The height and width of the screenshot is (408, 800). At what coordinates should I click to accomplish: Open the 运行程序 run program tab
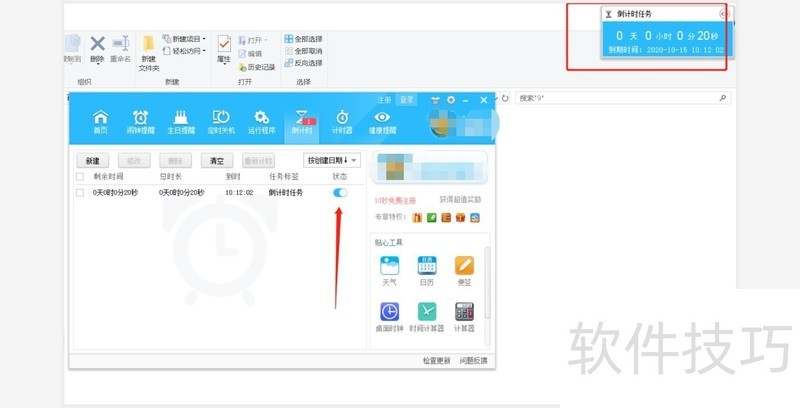pyautogui.click(x=262, y=122)
